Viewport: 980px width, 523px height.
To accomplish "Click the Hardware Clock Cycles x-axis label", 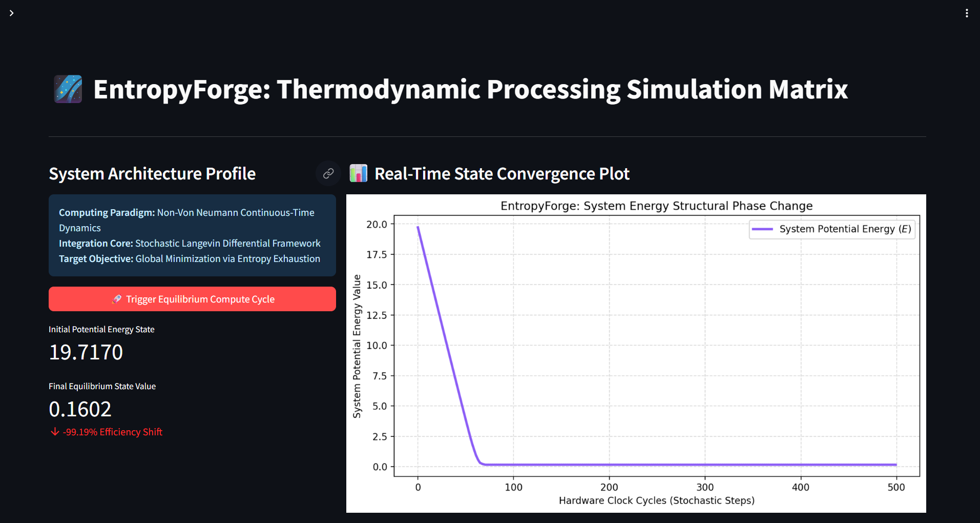I will [x=657, y=500].
